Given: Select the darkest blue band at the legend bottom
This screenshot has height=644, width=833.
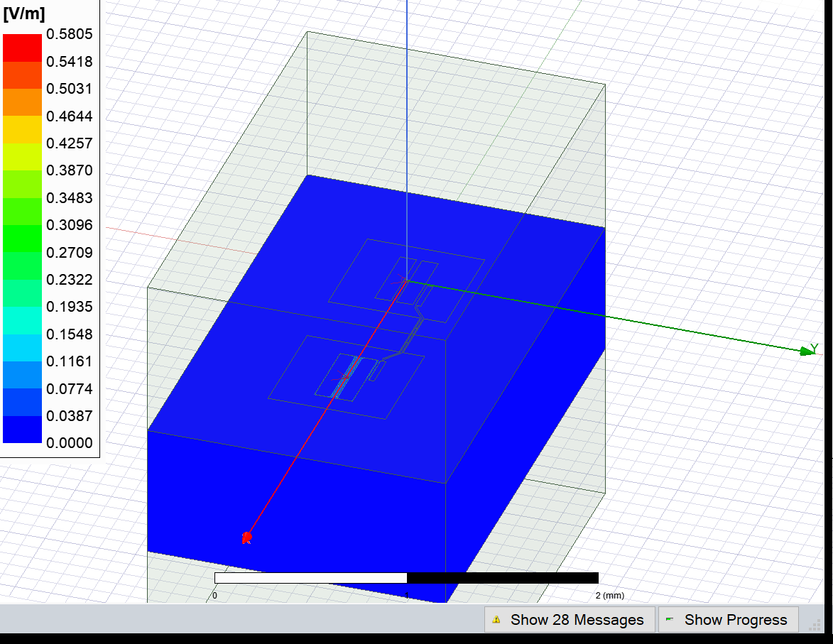Looking at the screenshot, I should [x=22, y=430].
